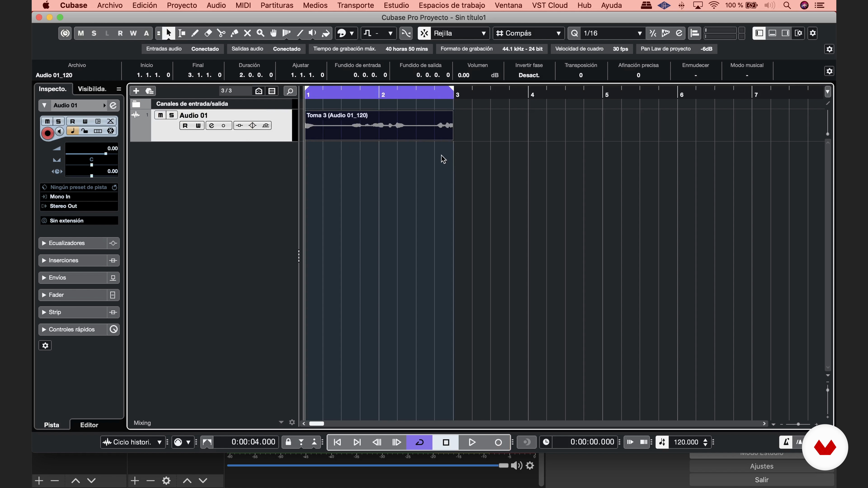This screenshot has width=868, height=488.
Task: Select the Glue tool
Action: [235, 33]
